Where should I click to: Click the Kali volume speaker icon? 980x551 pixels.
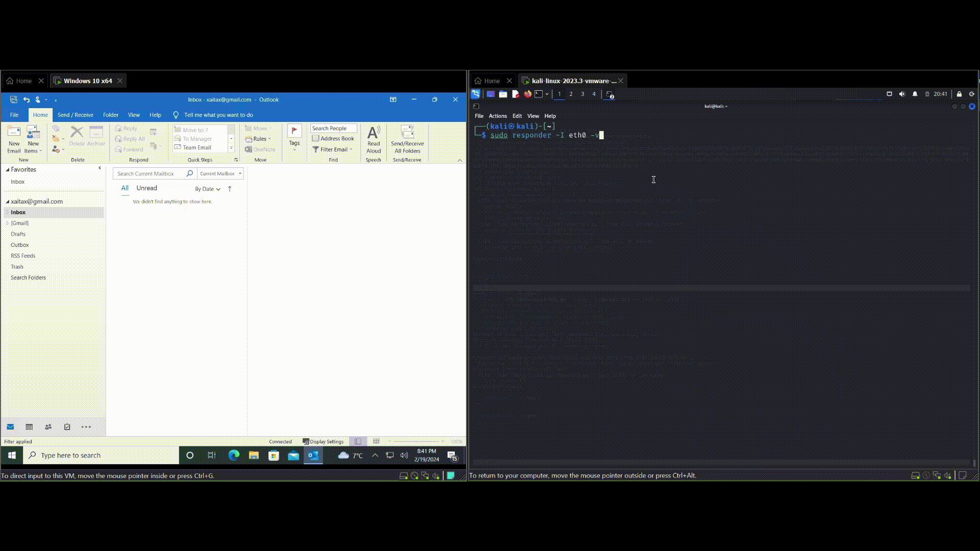(902, 94)
